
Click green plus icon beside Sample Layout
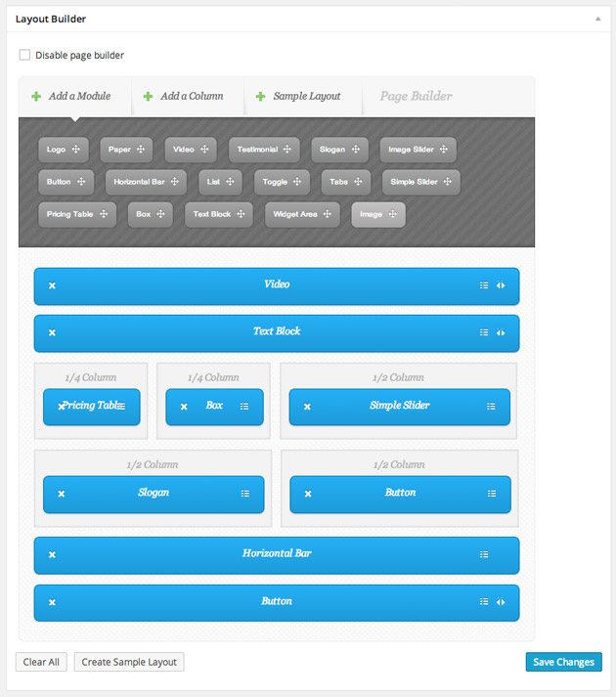(x=261, y=96)
